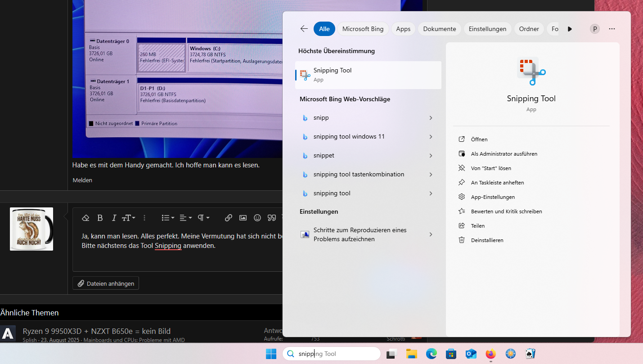Open the more-options vertical dots in editor
The height and width of the screenshot is (364, 643).
coord(144,218)
